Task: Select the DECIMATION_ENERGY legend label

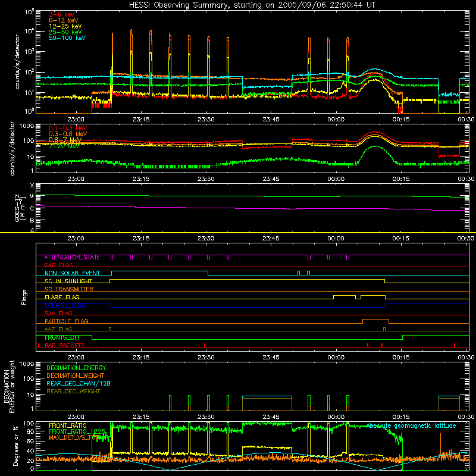Action: coord(76,368)
